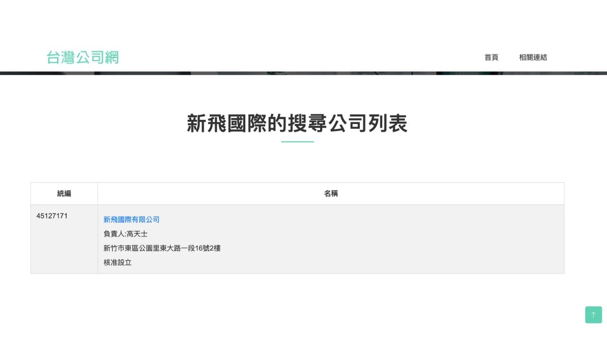Select the address 新竹市東區公園里東大路一段16號2樓
607x364 pixels.
click(162, 248)
